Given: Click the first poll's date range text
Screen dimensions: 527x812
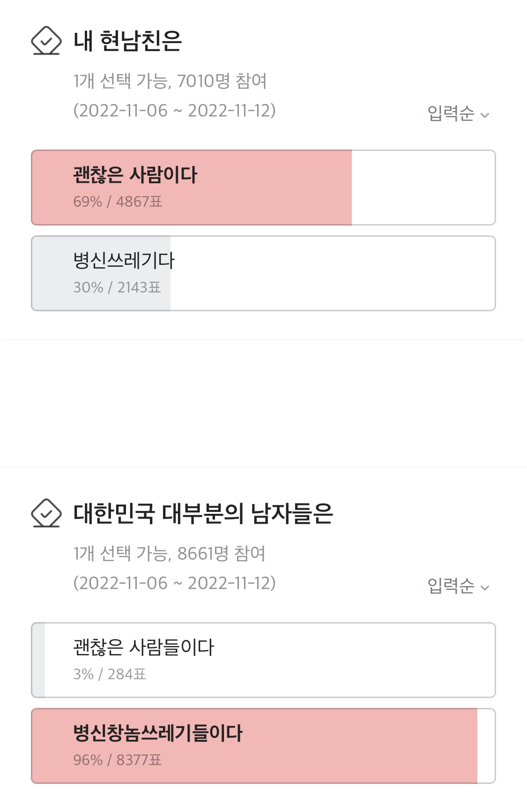Looking at the screenshot, I should (174, 111).
